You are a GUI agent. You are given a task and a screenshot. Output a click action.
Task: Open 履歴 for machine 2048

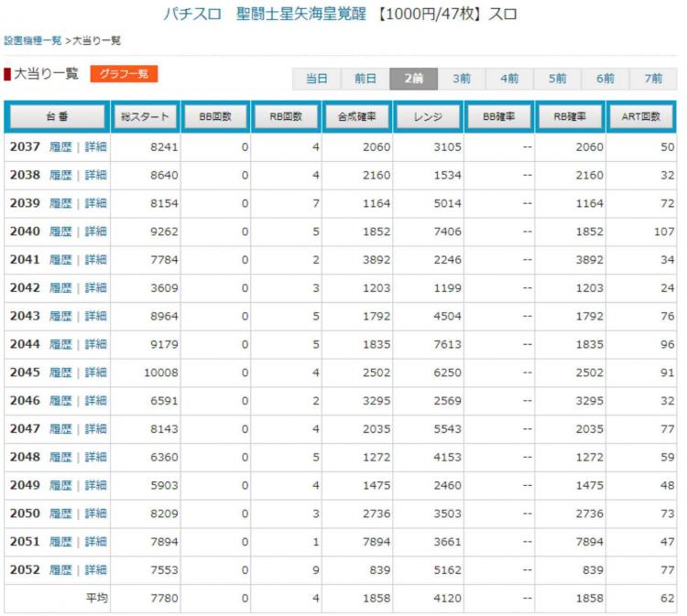click(60, 457)
